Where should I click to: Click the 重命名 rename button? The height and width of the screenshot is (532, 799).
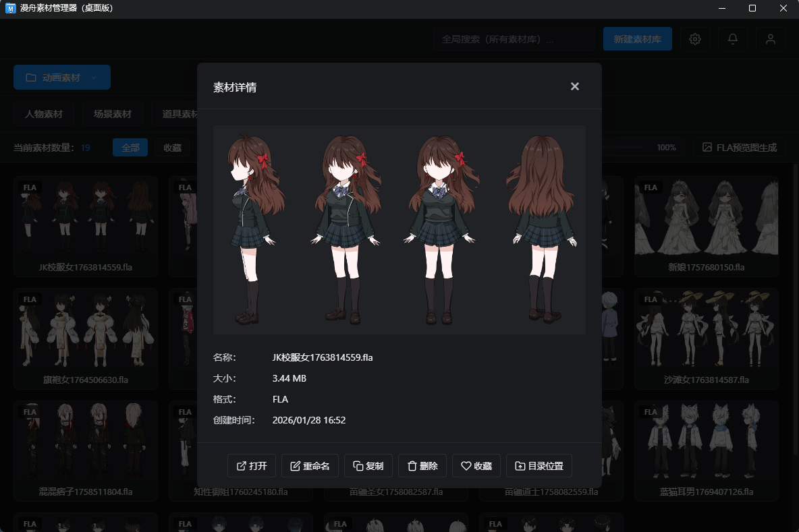coord(310,466)
